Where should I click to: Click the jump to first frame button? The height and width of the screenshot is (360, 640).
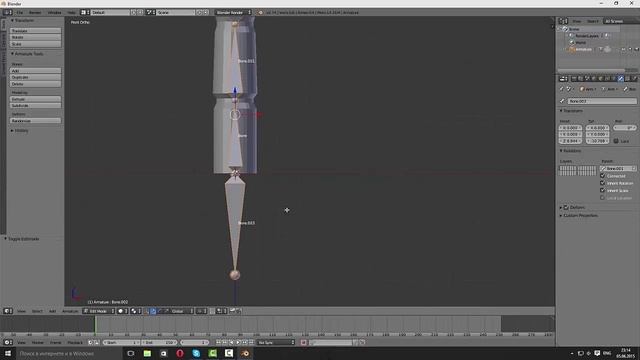point(218,342)
